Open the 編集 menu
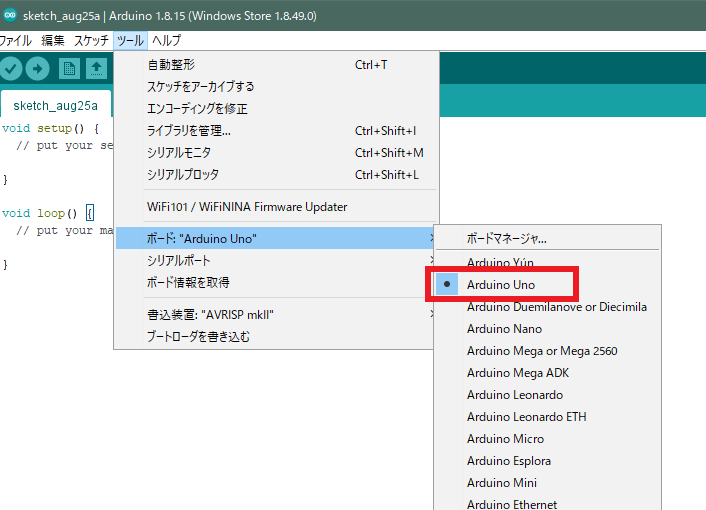The height and width of the screenshot is (510, 706). pyautogui.click(x=53, y=41)
